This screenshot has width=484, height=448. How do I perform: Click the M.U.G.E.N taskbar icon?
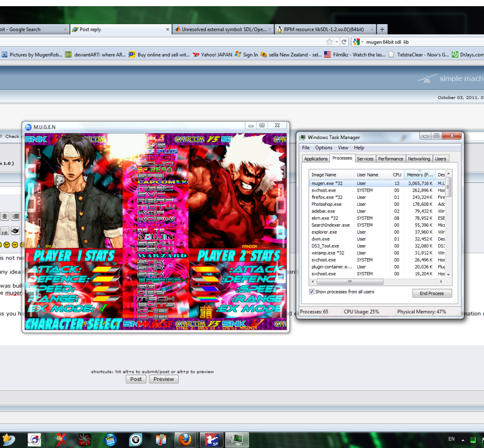click(x=208, y=439)
